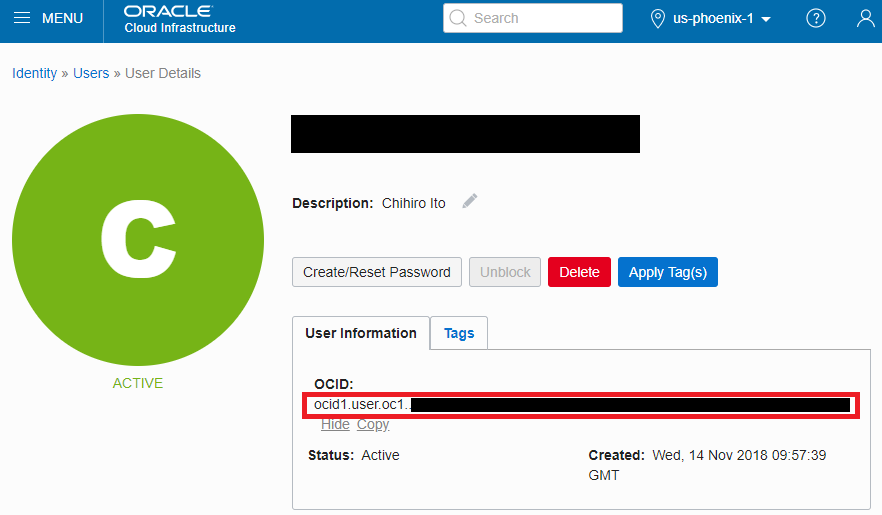The image size is (882, 515).
Task: Click the Created date 'Wed, 14 Nov 2018' text
Action: [710, 455]
